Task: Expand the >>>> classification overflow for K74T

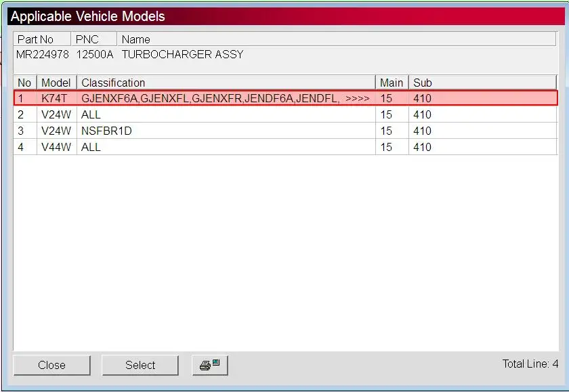Action: click(x=358, y=98)
